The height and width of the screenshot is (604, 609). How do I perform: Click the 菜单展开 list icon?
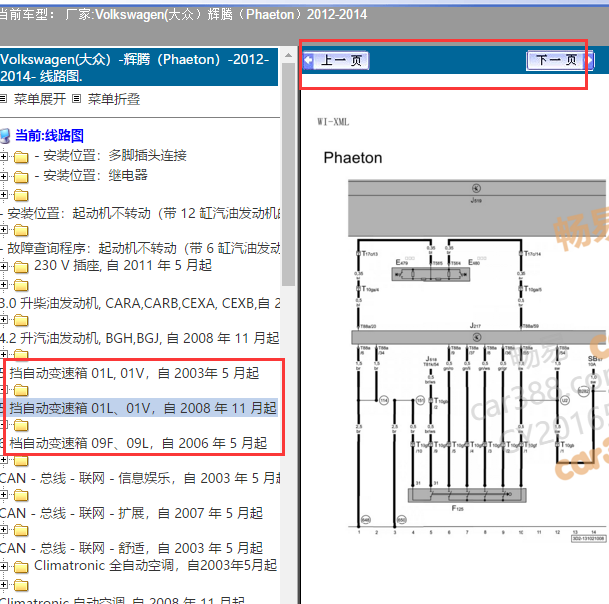point(3,99)
